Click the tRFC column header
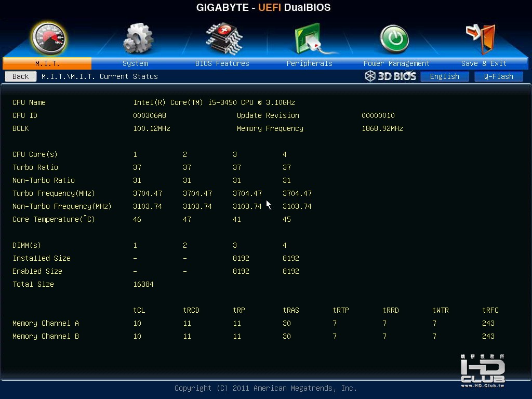Image resolution: width=532 pixels, height=399 pixels. coord(490,310)
